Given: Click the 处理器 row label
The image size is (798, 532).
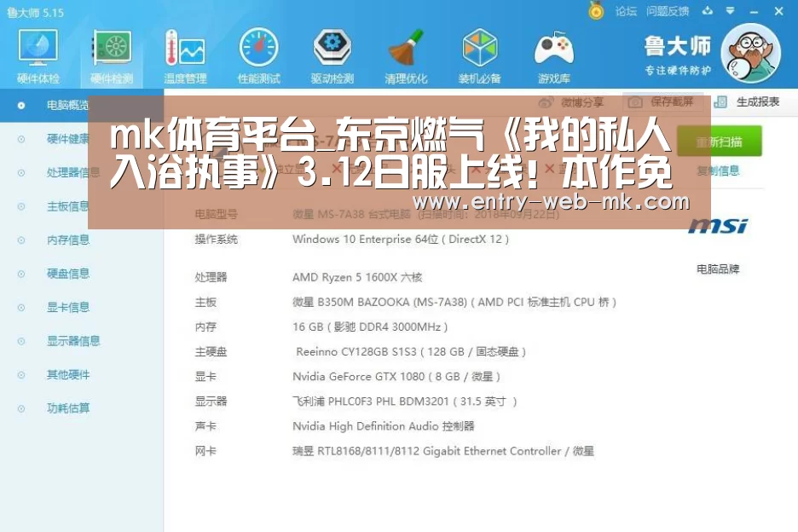Looking at the screenshot, I should 211,277.
